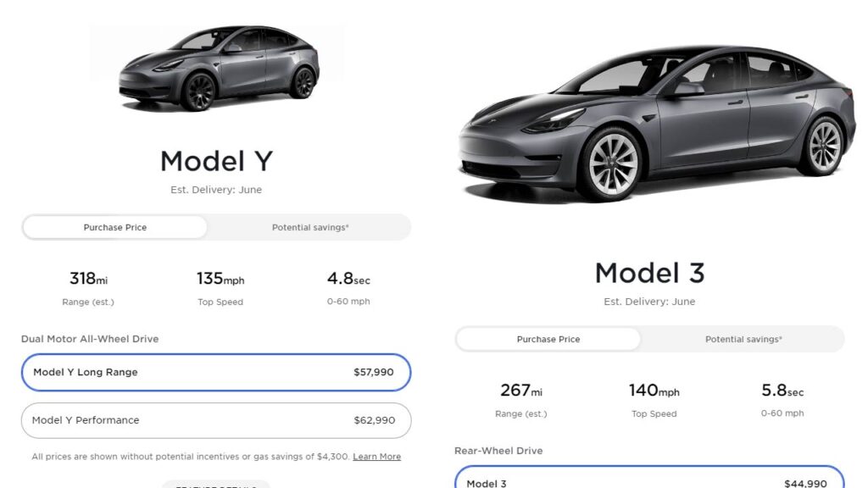Click the 135 mph top speed figure
Image resolution: width=868 pixels, height=488 pixels.
point(220,279)
